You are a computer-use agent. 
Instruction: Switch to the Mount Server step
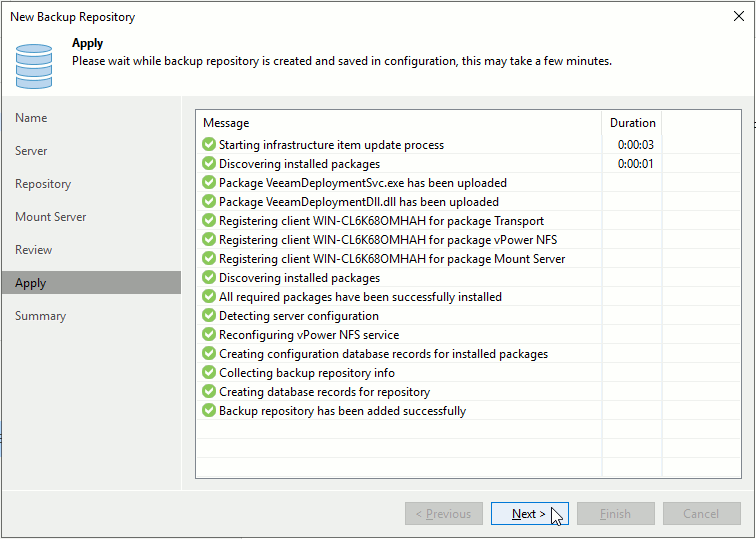point(51,217)
